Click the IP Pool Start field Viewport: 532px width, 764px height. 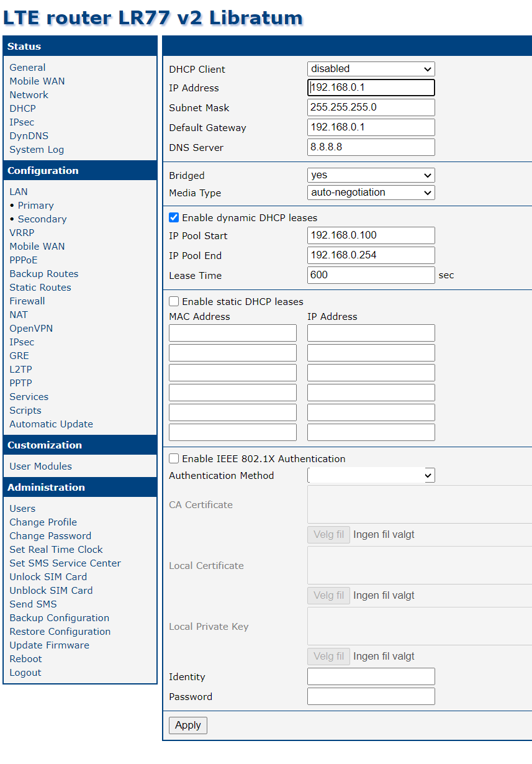(371, 235)
